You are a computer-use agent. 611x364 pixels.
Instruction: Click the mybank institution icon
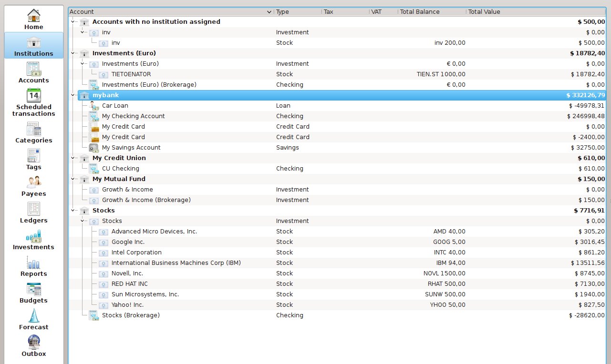(84, 95)
